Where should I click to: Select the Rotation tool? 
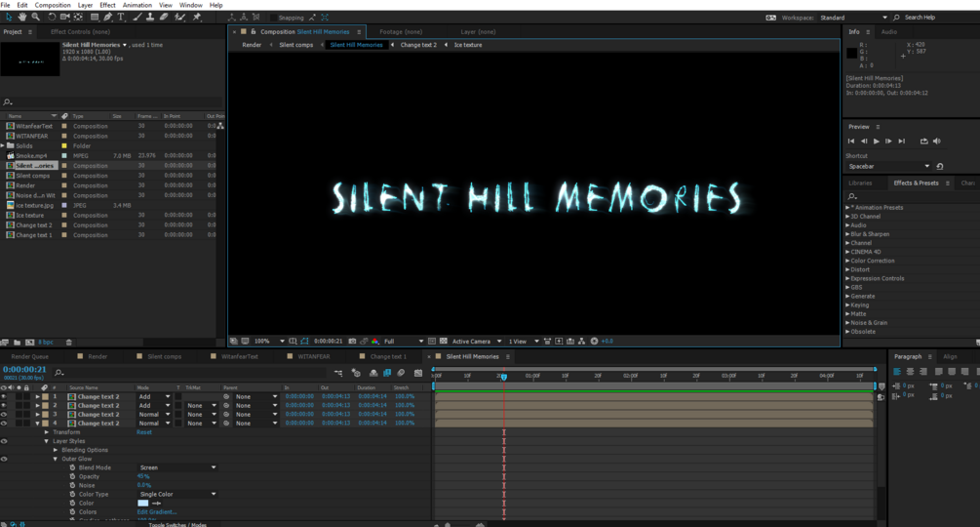tap(52, 17)
